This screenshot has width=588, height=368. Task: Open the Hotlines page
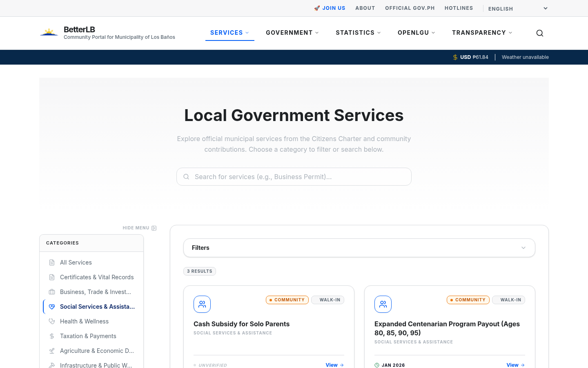click(x=459, y=8)
